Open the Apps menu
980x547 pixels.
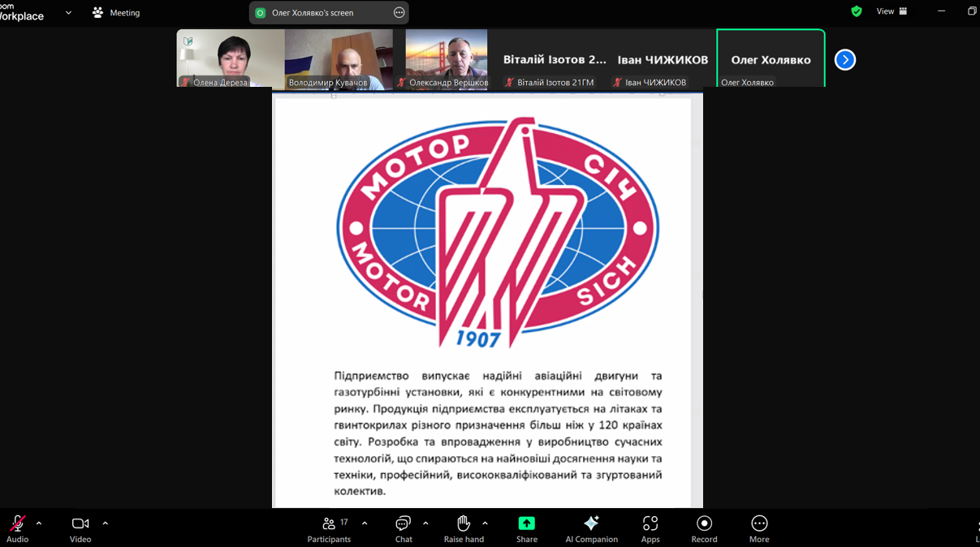click(650, 528)
